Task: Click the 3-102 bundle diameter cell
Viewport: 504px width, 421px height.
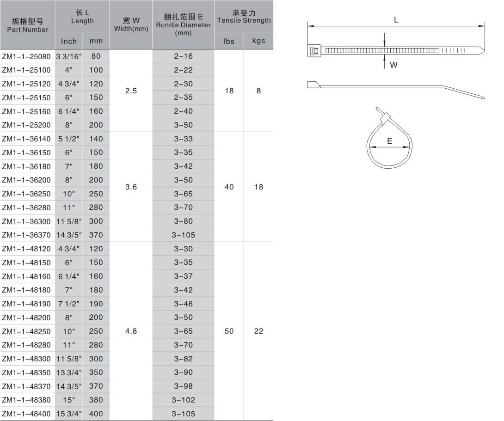Action: [x=183, y=400]
